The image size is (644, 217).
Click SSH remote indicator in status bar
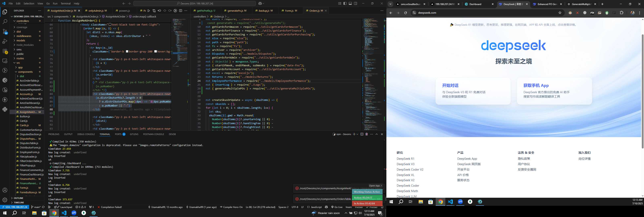click(x=14, y=207)
